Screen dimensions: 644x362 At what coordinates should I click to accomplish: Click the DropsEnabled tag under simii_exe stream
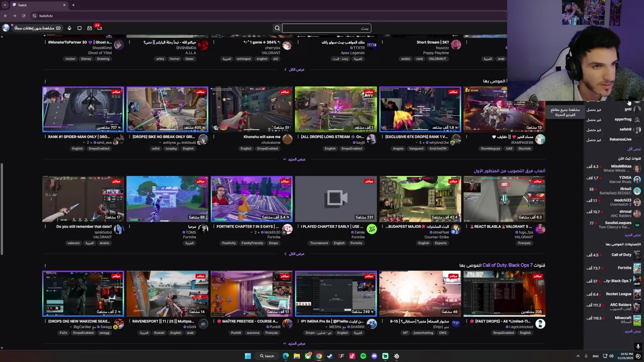99,149
